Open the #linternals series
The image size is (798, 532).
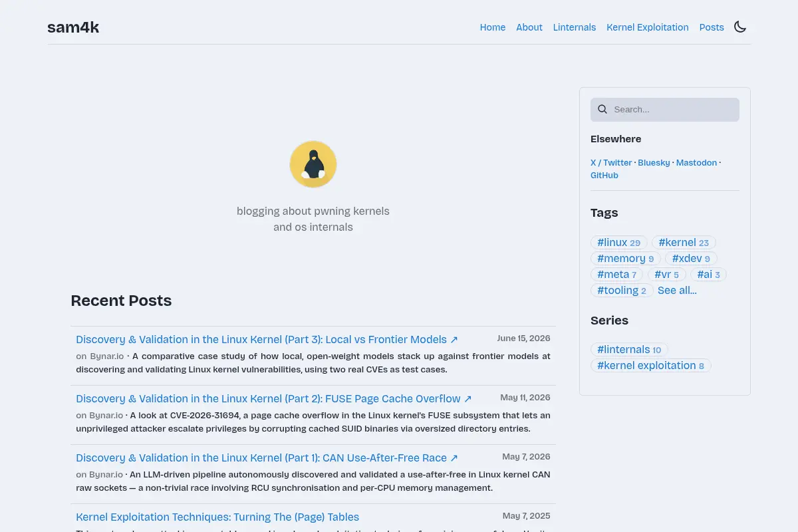click(x=629, y=350)
